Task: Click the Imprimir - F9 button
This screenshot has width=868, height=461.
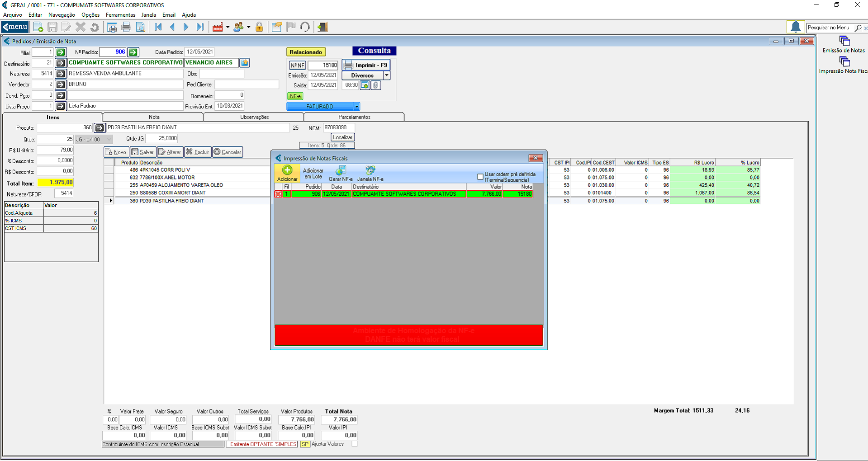Action: coord(366,65)
